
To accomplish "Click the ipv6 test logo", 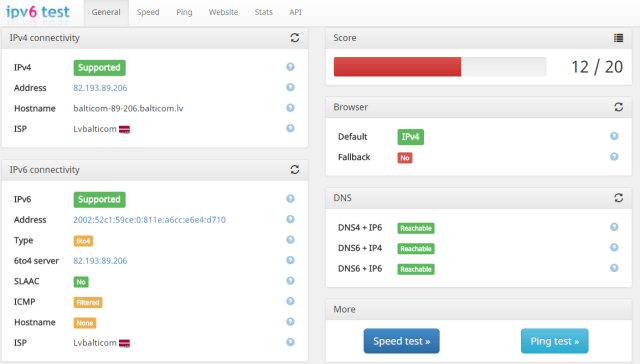I will point(38,12).
